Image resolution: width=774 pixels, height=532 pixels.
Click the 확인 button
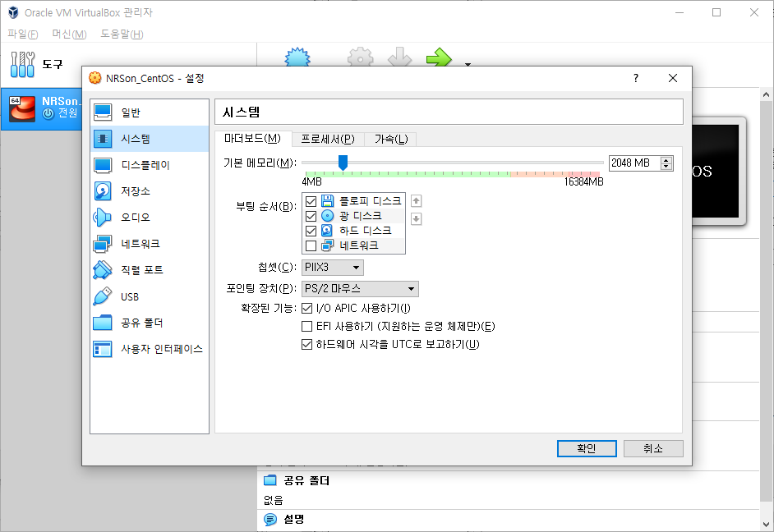(587, 449)
